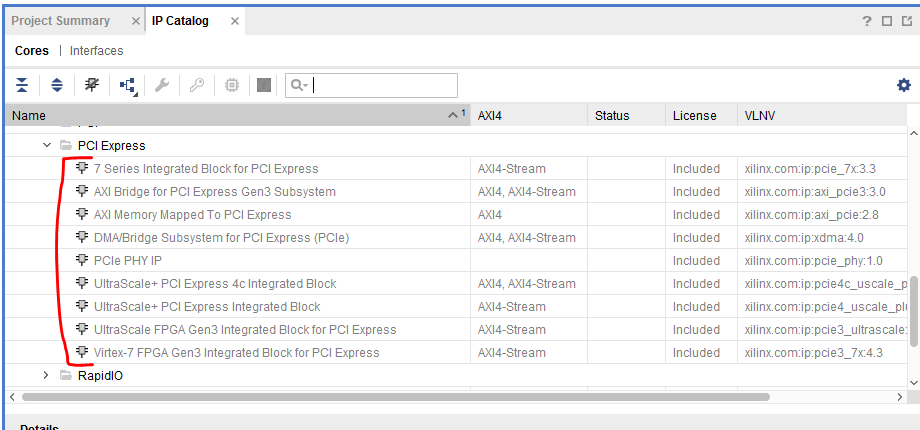Expand the RapidIO folder

(x=47, y=376)
